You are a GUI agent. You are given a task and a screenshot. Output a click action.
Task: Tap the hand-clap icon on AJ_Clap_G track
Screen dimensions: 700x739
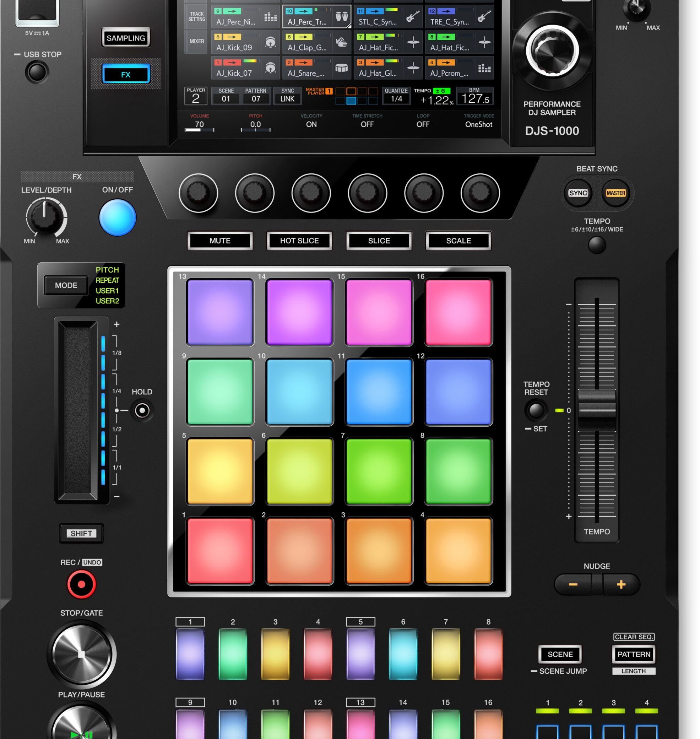[341, 42]
